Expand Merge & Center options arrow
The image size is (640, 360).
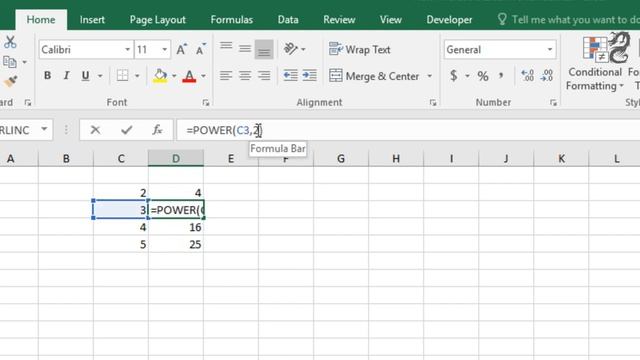pos(429,76)
